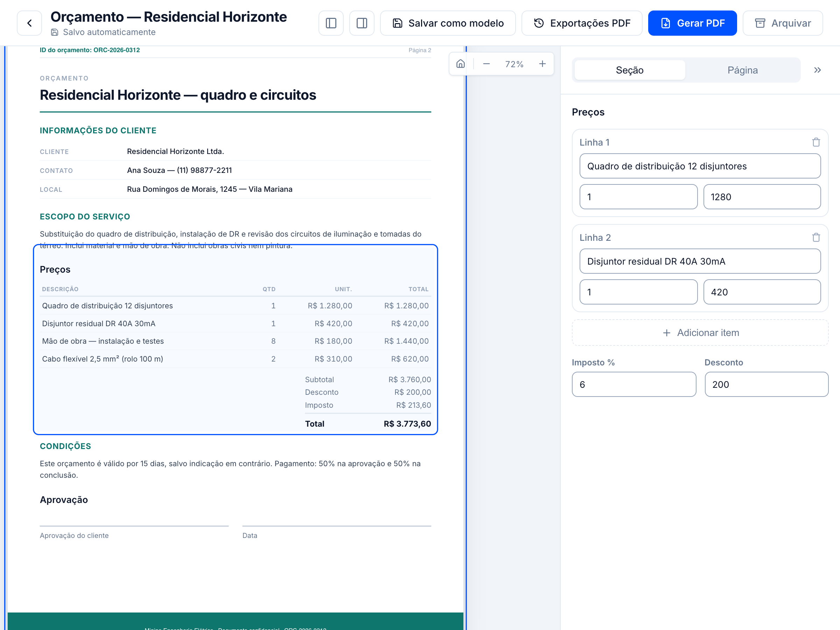840x630 pixels.
Task: Go back using the chevron arrow
Action: (29, 23)
